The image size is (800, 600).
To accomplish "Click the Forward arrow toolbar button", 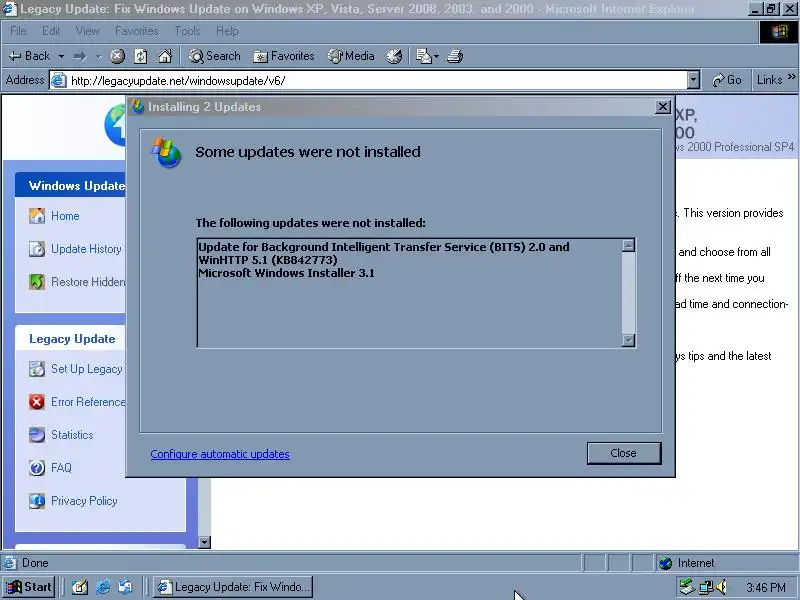I will point(80,56).
